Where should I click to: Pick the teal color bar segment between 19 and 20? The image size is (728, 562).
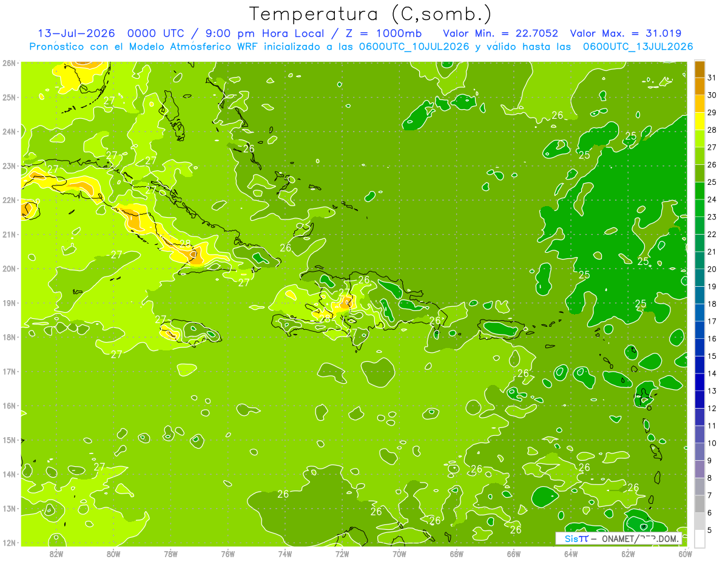pyautogui.click(x=699, y=278)
